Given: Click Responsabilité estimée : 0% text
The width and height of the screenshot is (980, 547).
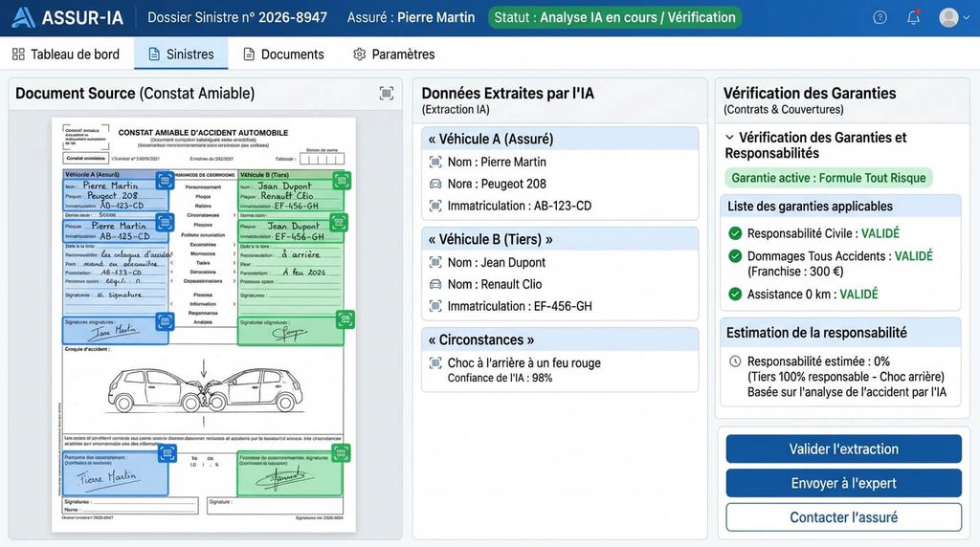Looking at the screenshot, I should (819, 361).
